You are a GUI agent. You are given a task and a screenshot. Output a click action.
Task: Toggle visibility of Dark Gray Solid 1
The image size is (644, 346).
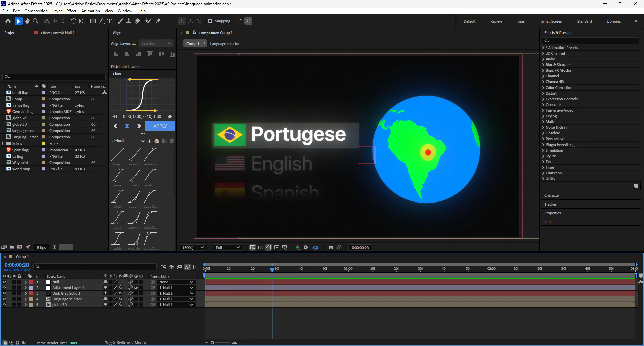tap(4, 293)
